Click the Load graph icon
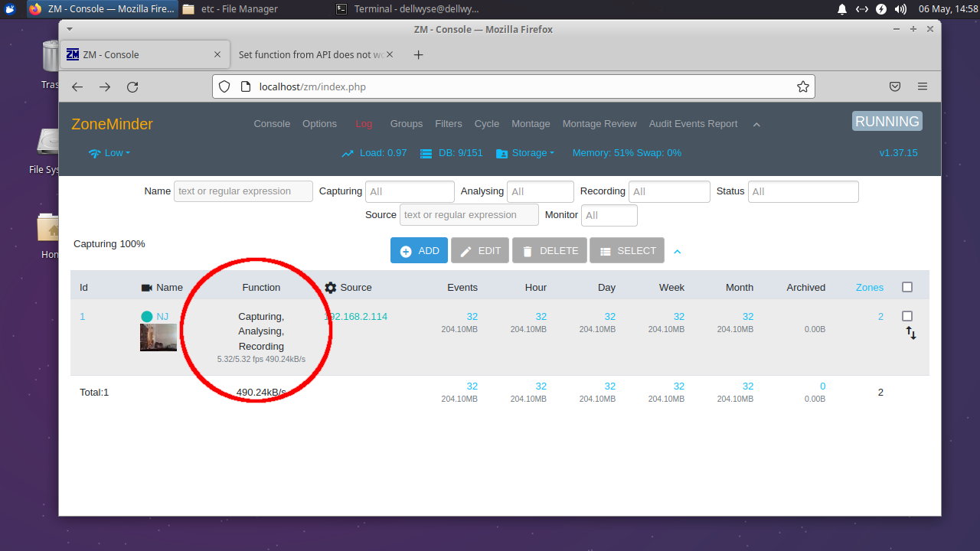The image size is (980, 551). 348,153
